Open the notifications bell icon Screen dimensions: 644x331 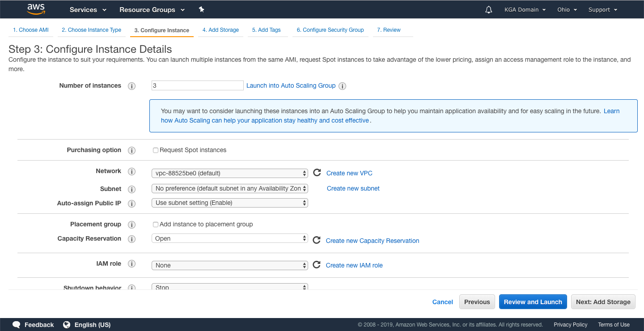(x=488, y=9)
